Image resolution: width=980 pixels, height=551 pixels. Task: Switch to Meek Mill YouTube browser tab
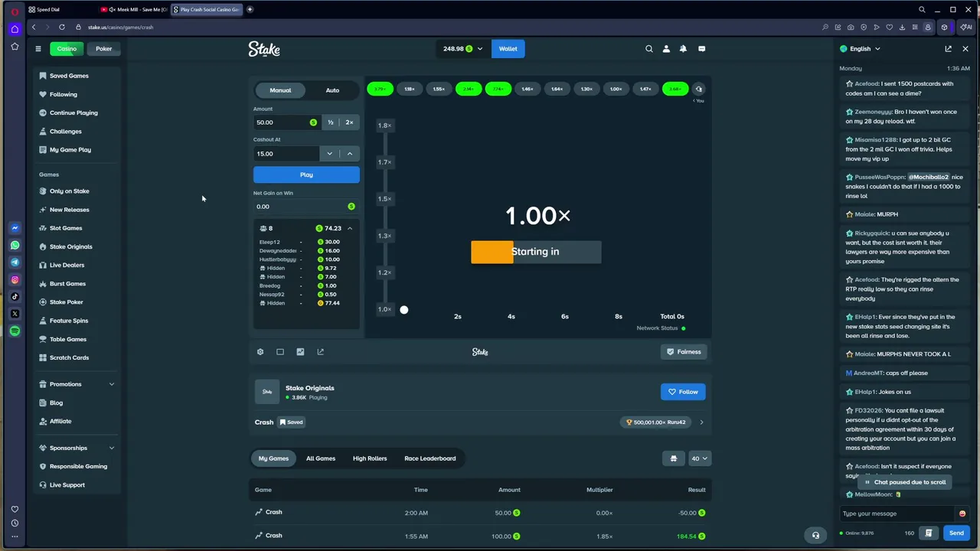[x=134, y=10]
